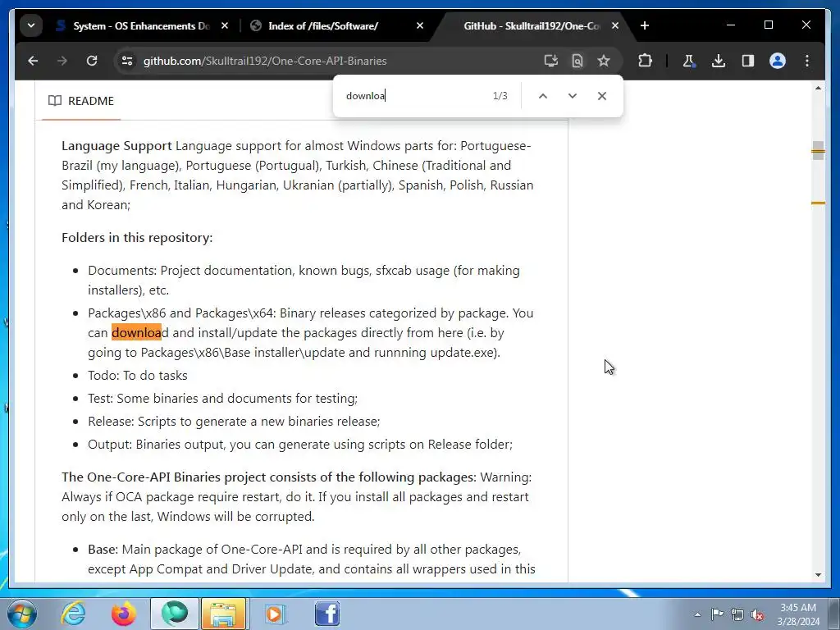This screenshot has height=630, width=840.
Task: Go to next find match
Action: tap(572, 96)
